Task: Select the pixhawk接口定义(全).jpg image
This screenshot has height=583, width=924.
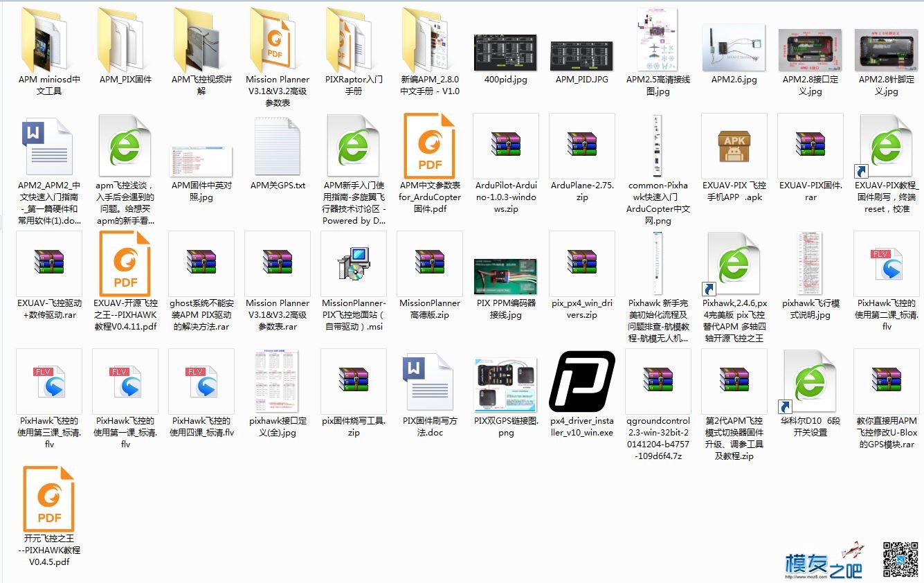Action: (278, 382)
